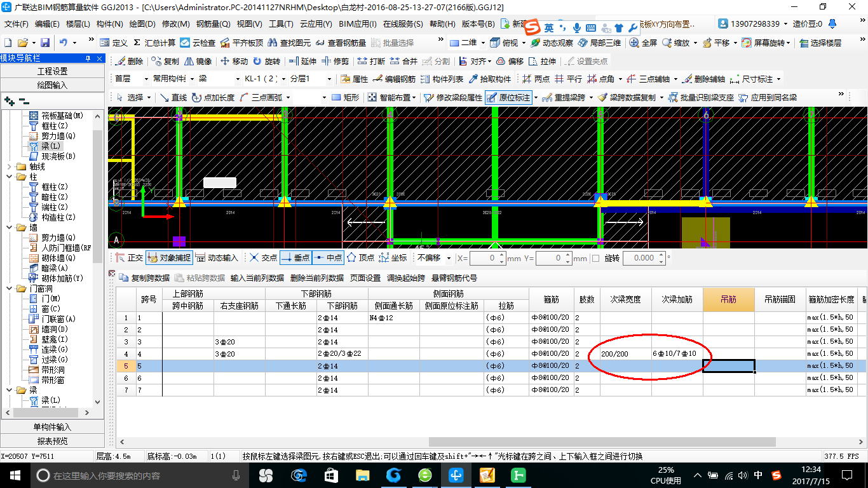Open the KL-1 beam name dropdown
This screenshot has width=868, height=488.
(x=283, y=79)
